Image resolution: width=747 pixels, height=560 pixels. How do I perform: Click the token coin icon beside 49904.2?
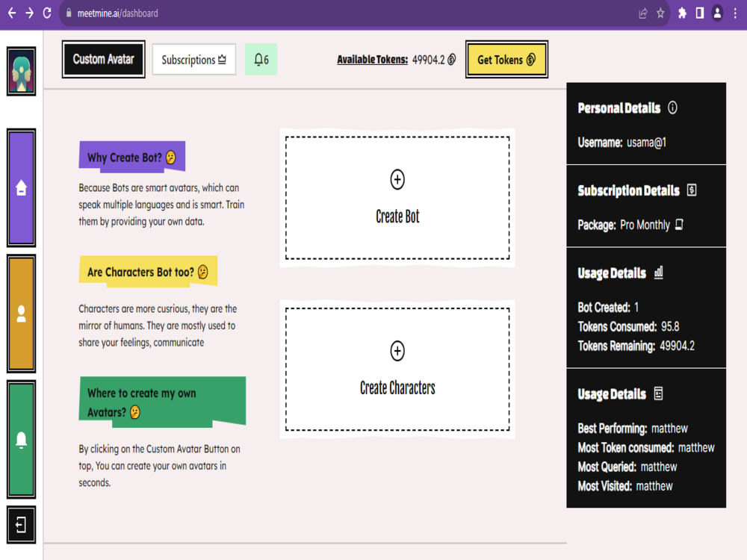pos(452,60)
